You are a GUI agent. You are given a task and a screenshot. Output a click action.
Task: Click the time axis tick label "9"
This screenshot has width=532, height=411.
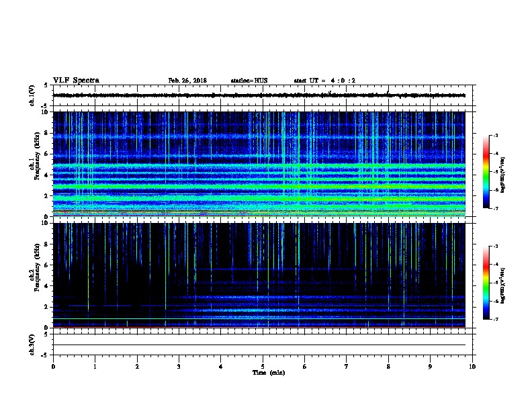[430, 367]
